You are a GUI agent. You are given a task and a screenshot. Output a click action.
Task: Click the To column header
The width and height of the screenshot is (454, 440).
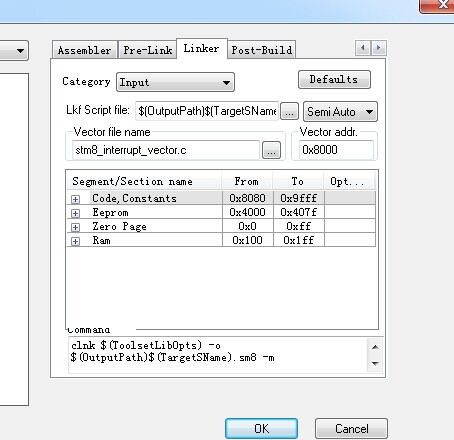(298, 181)
